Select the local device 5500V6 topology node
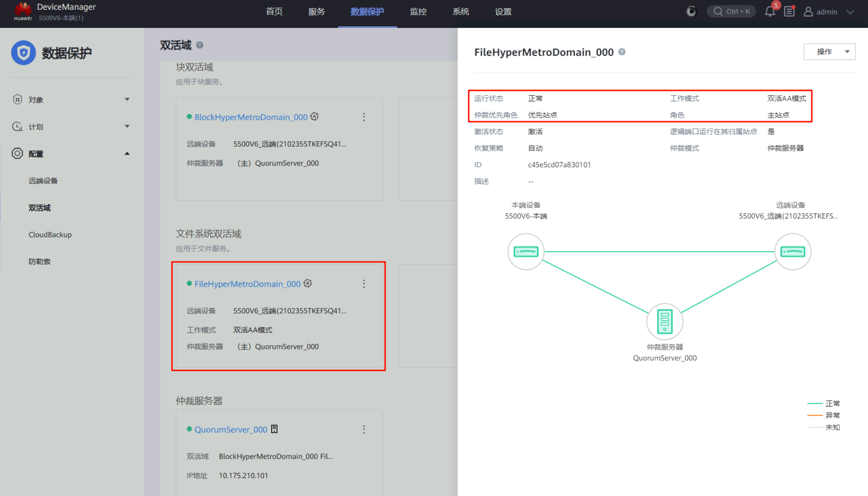This screenshot has height=496, width=868. tap(526, 252)
